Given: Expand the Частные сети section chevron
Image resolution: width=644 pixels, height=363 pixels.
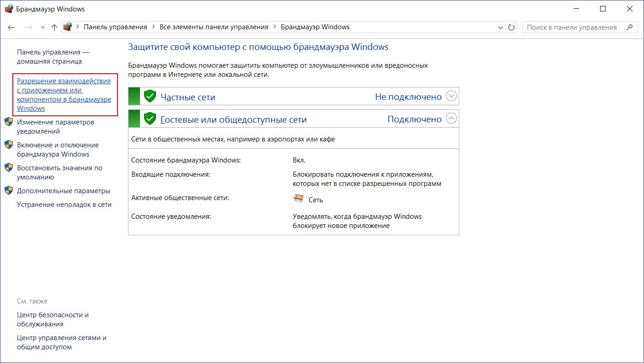Looking at the screenshot, I should coord(451,96).
